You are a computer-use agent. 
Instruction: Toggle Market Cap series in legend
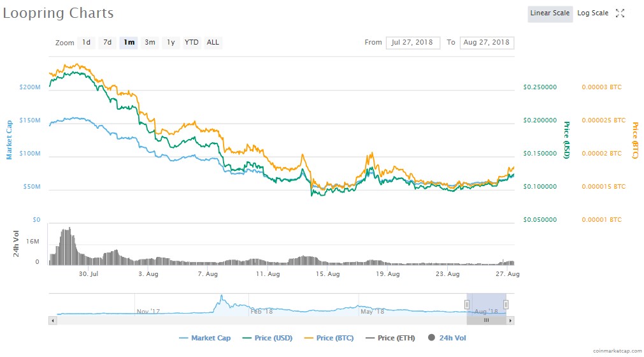coord(204,338)
